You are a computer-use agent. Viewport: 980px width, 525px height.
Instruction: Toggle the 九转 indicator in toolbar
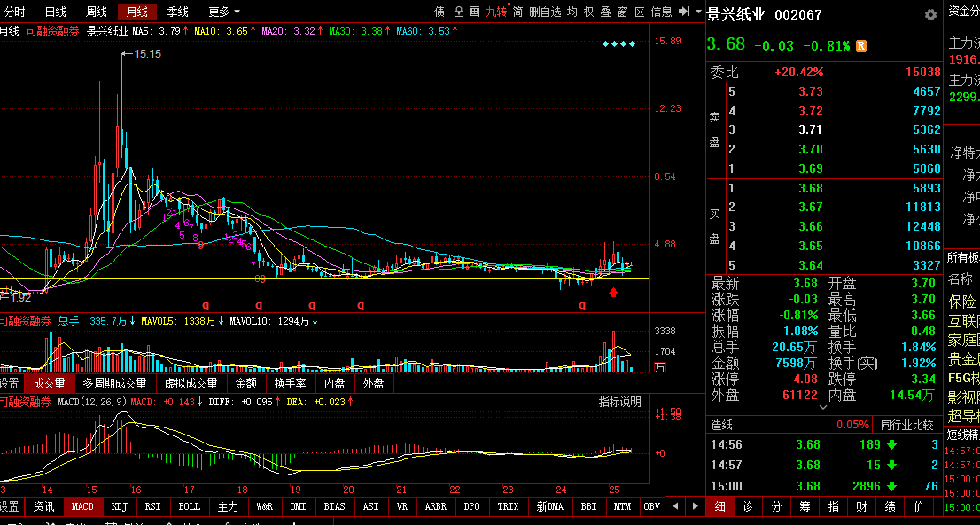coord(497,12)
